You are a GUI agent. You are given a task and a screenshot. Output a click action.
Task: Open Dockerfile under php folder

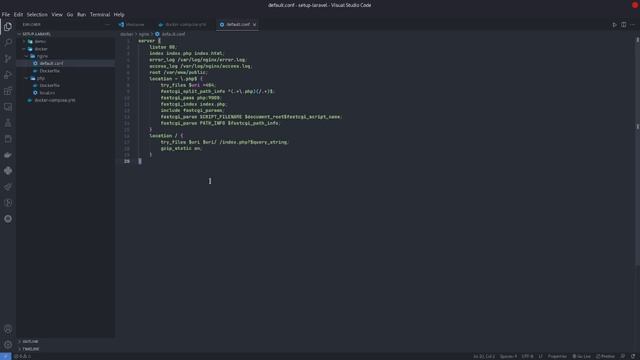50,86
